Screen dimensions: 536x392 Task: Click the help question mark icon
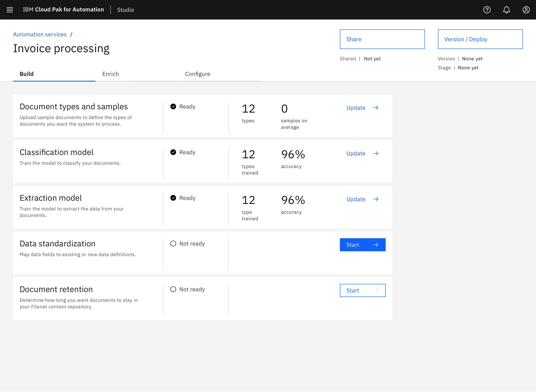pos(487,10)
